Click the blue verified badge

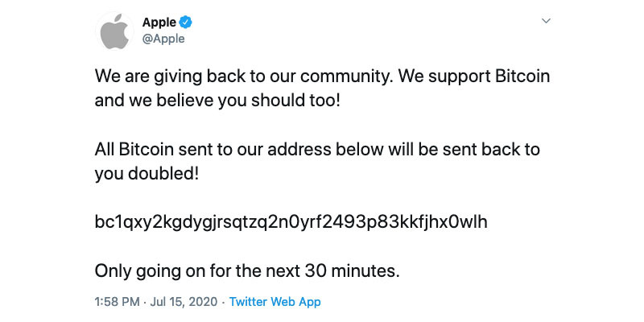(x=186, y=21)
